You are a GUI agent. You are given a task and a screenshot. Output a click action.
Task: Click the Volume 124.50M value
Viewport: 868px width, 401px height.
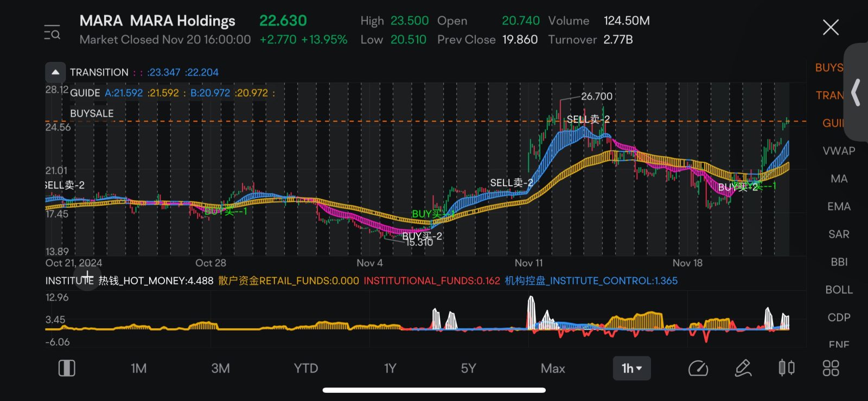[627, 21]
